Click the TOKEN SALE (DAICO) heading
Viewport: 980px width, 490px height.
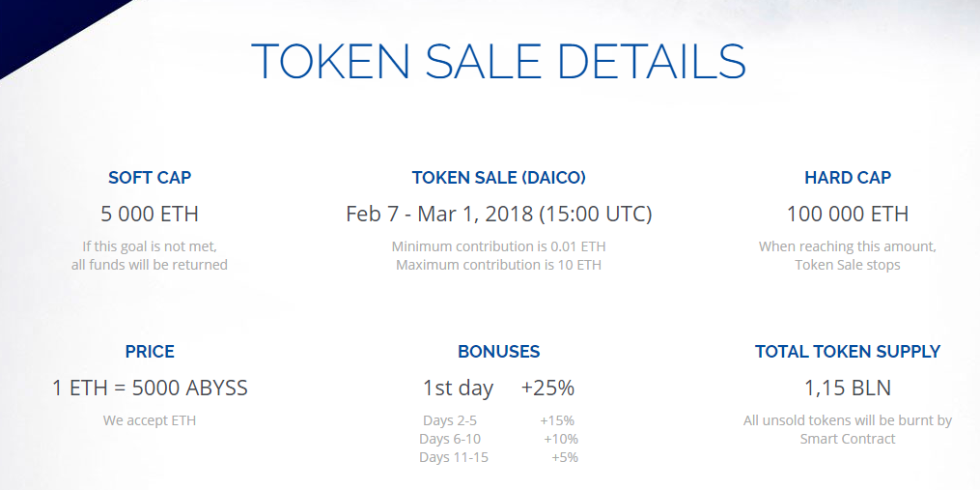(498, 178)
